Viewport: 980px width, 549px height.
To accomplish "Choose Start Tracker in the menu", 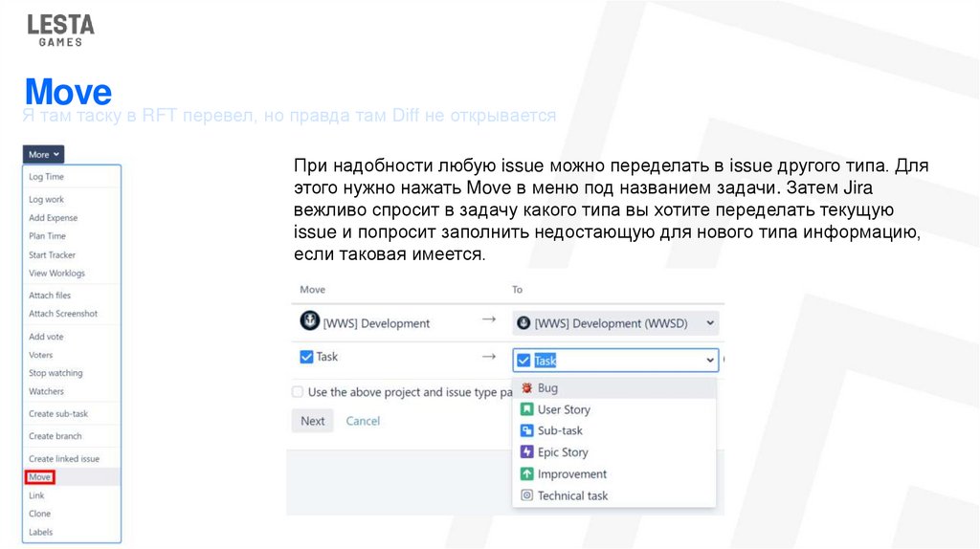I will point(71,254).
